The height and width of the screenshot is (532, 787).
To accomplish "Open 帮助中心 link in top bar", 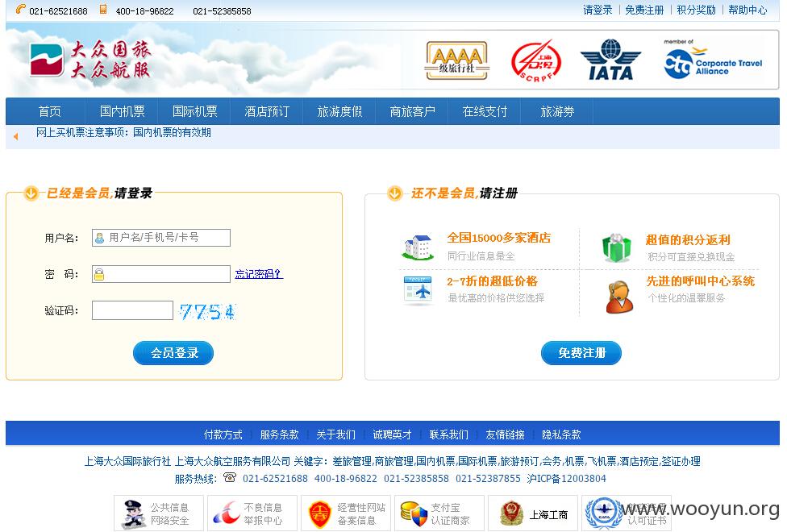I will coord(747,10).
